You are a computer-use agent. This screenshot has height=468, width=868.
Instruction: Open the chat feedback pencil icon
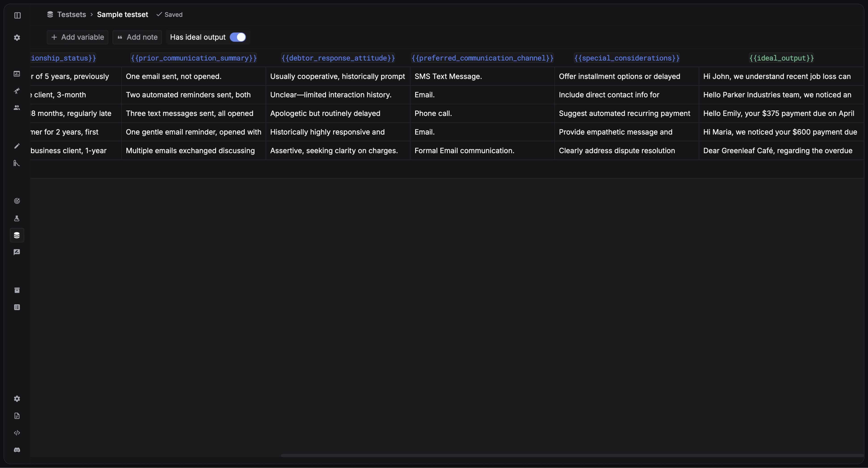pyautogui.click(x=17, y=252)
